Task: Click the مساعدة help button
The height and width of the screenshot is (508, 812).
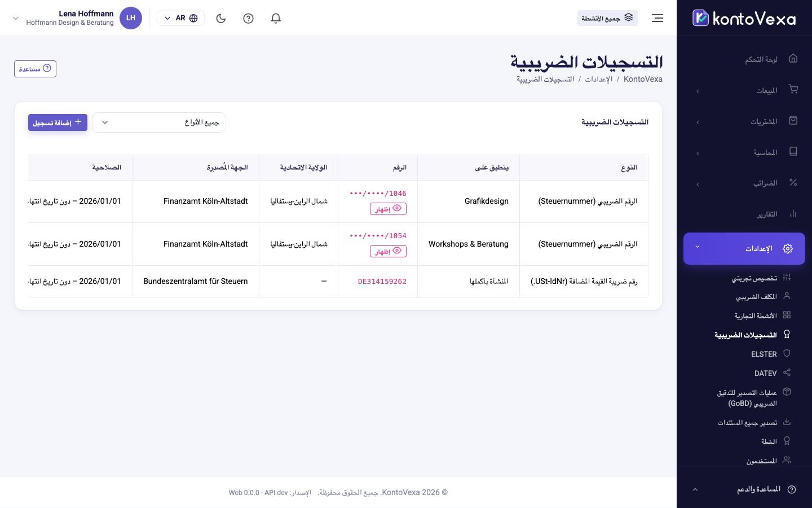Action: point(35,69)
